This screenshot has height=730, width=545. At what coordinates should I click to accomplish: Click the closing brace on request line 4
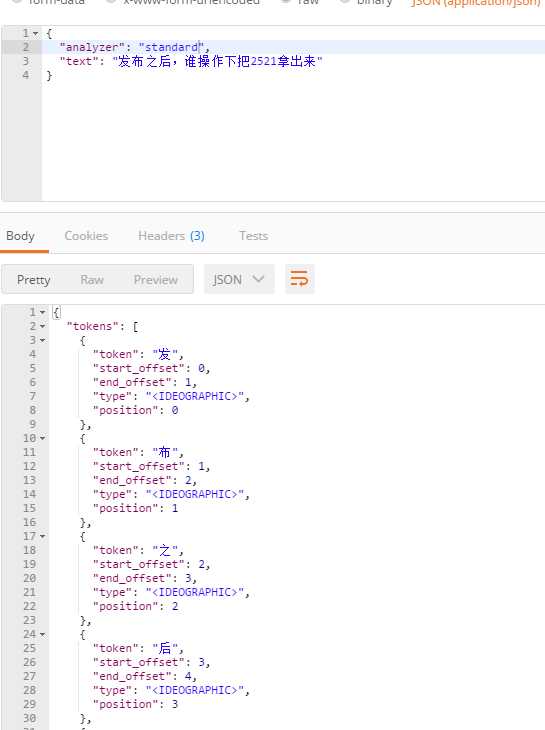pos(49,75)
